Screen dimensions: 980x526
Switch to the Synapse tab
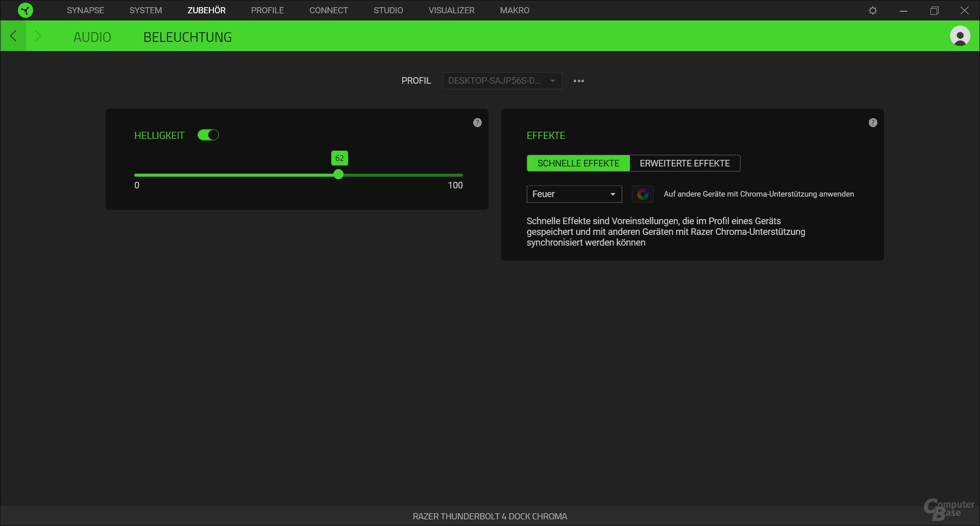click(85, 10)
